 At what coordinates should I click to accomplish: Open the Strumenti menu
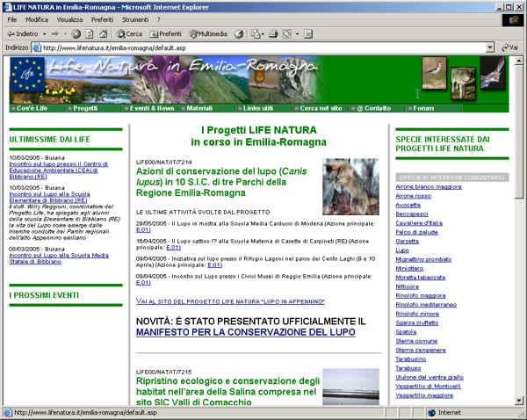click(x=135, y=19)
